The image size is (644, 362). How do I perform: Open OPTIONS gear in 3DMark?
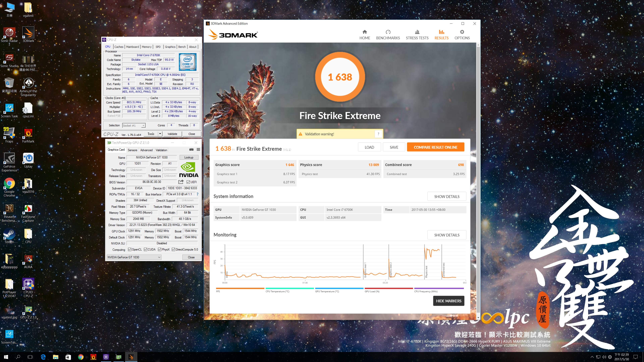462,35
